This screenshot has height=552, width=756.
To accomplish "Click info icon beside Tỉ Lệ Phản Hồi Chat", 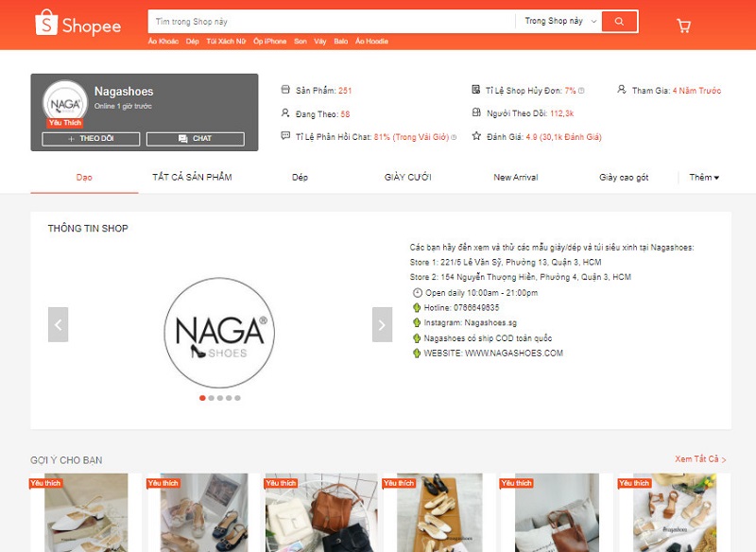I will point(454,137).
